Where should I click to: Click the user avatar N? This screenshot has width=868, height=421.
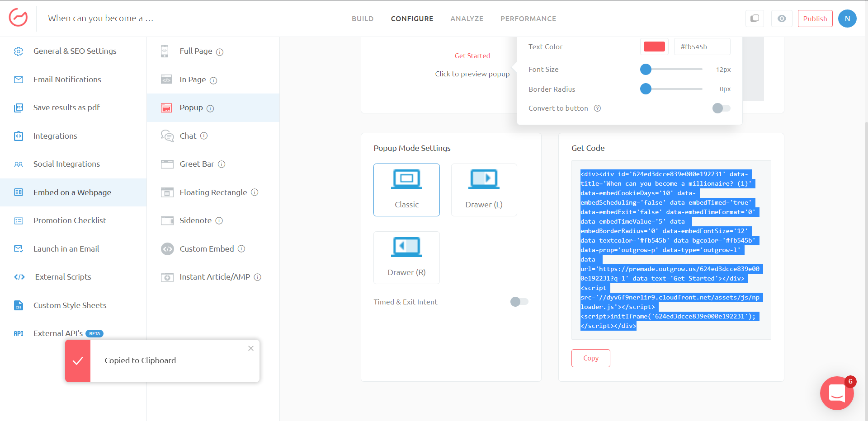tap(847, 19)
